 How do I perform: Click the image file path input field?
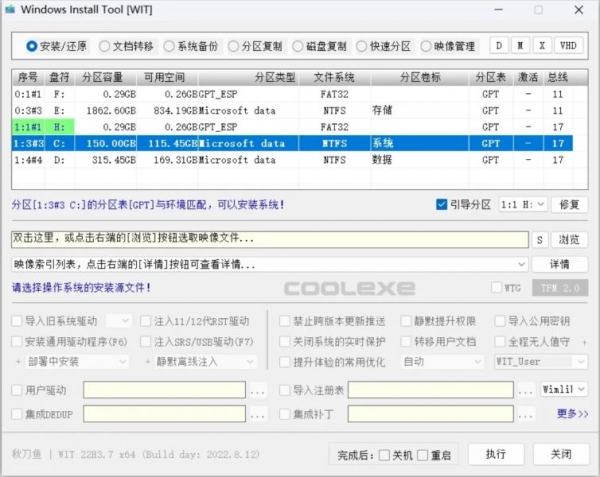tap(270, 239)
